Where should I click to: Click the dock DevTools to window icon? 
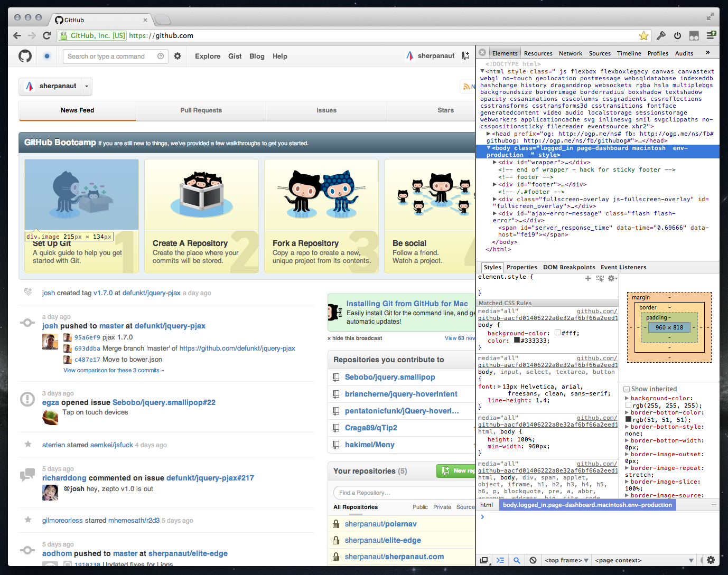(x=484, y=560)
